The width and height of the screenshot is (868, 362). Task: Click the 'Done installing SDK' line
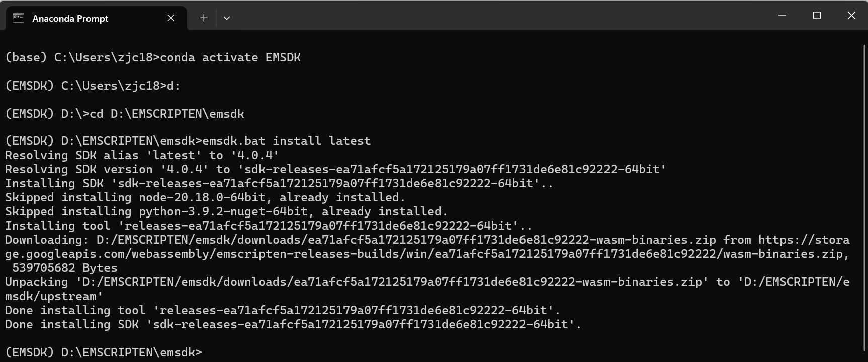(x=293, y=324)
